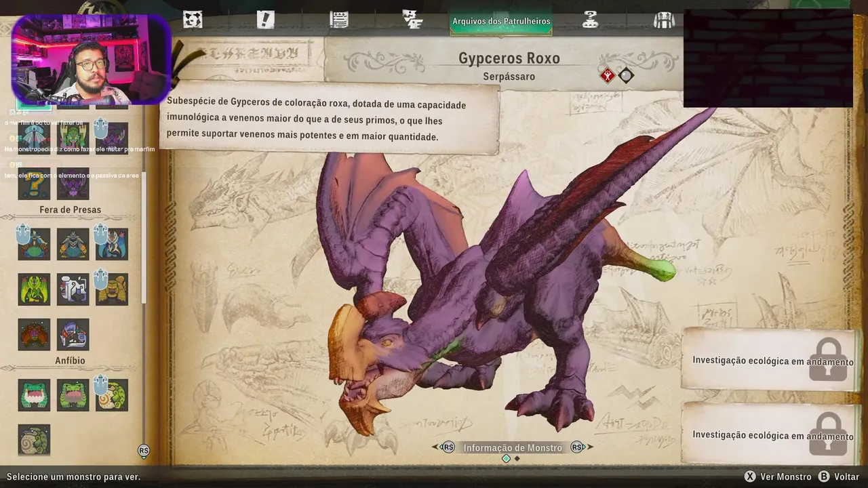Click 'Selecione um monstro para ver.' hint text
This screenshot has height=488, width=868.
74,477
